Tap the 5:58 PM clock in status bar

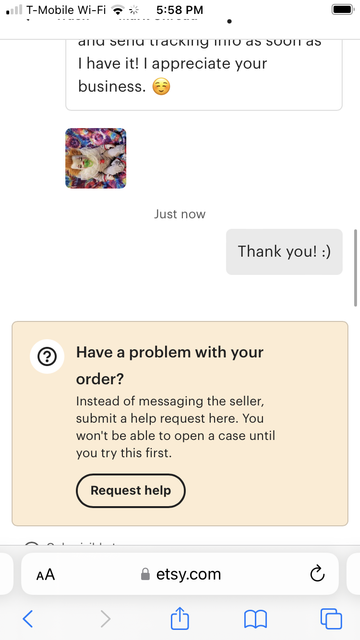tap(180, 9)
